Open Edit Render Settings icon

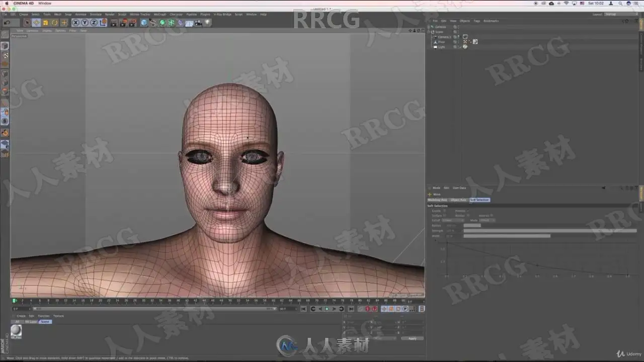[132, 23]
